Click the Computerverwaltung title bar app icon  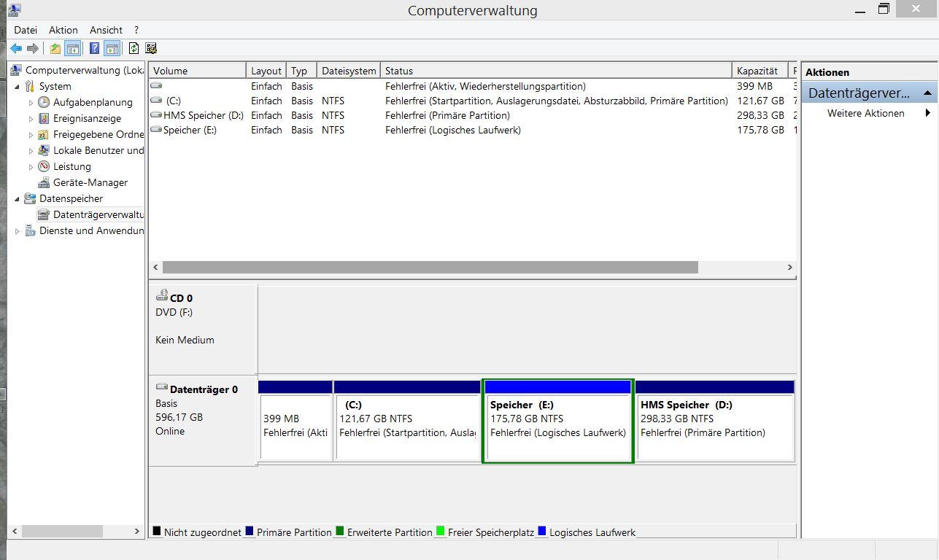(14, 9)
